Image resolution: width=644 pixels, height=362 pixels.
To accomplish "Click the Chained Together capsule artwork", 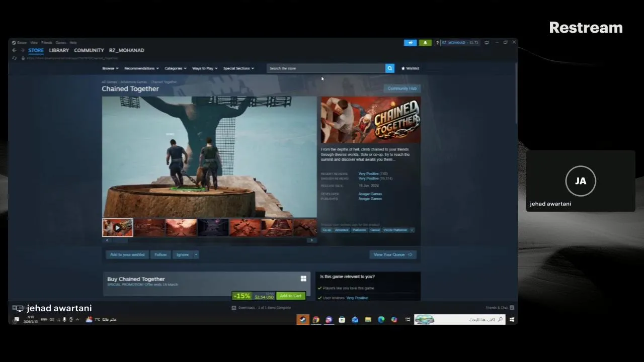I will (370, 120).
